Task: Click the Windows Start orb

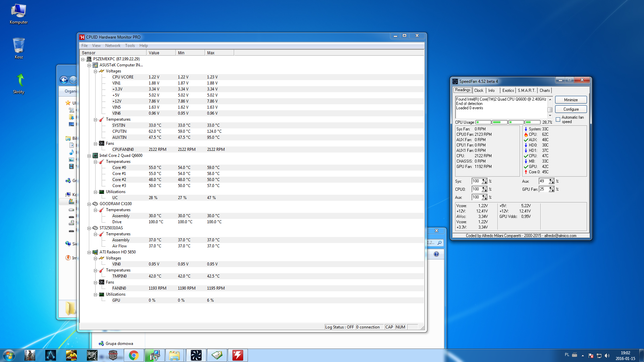Action: click(9, 355)
